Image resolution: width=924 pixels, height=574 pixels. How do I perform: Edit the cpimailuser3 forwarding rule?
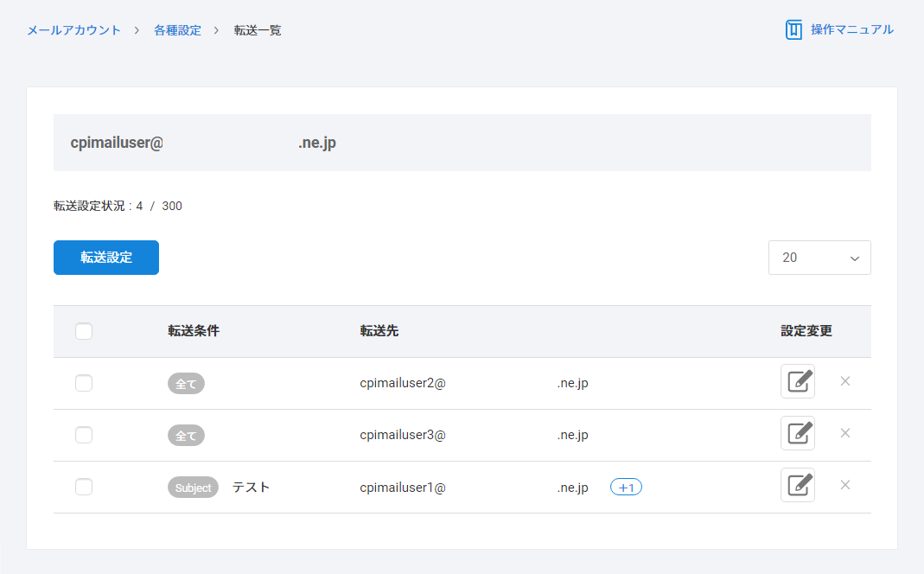[797, 433]
